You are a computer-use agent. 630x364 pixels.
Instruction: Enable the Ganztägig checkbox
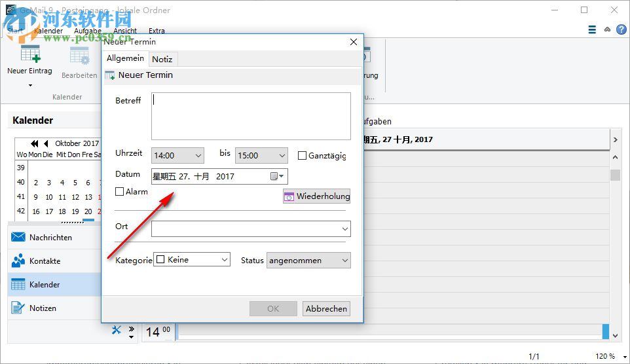pos(302,155)
